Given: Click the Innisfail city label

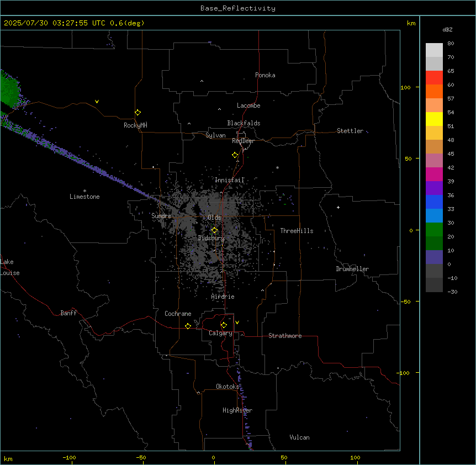Looking at the screenshot, I should 230,180.
